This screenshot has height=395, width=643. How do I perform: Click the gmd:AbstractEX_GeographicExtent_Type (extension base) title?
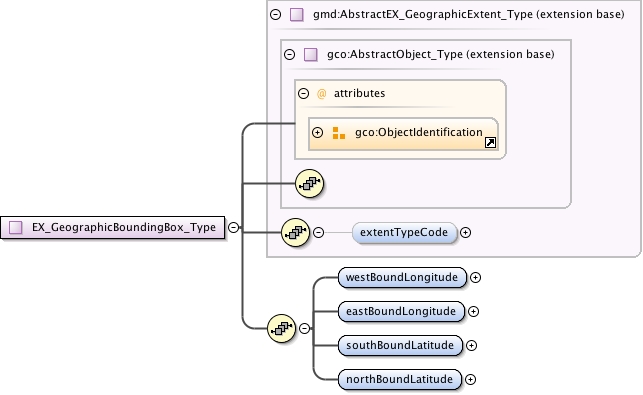[x=469, y=15]
